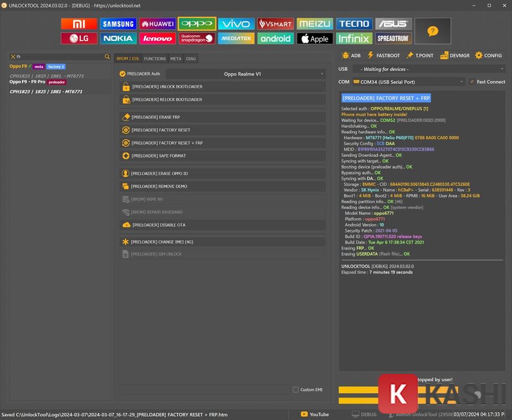Pick the Tecno brand tile

pyautogui.click(x=354, y=24)
